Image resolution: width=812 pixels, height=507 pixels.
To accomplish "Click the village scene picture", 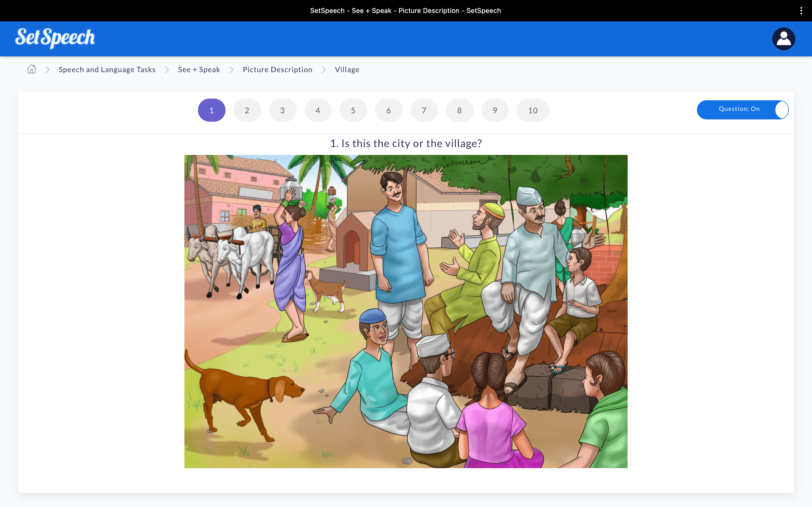I will [x=406, y=311].
